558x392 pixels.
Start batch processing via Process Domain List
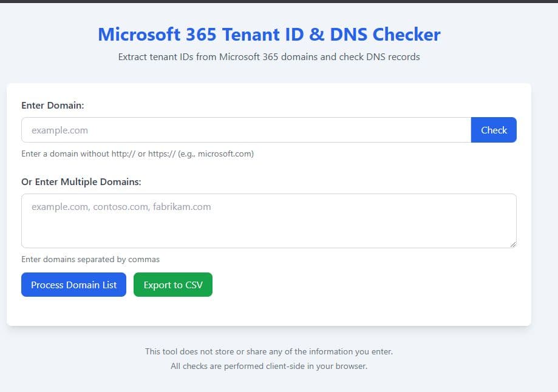73,284
